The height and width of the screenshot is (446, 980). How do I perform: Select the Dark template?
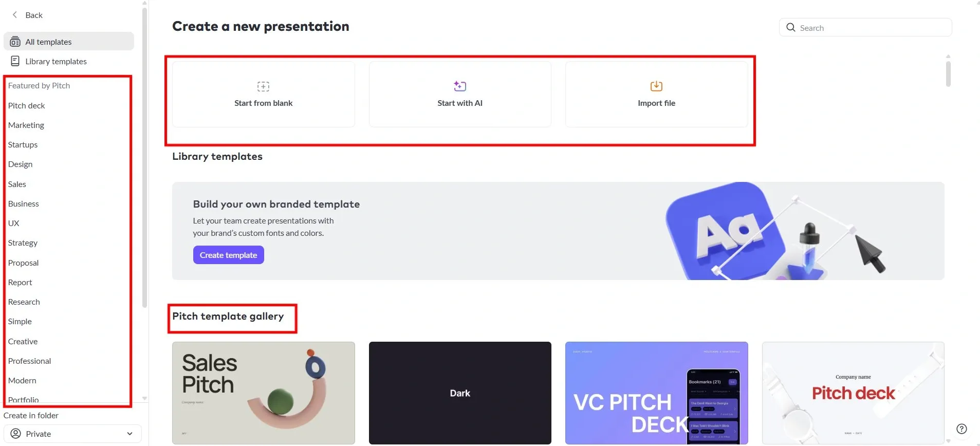459,393
